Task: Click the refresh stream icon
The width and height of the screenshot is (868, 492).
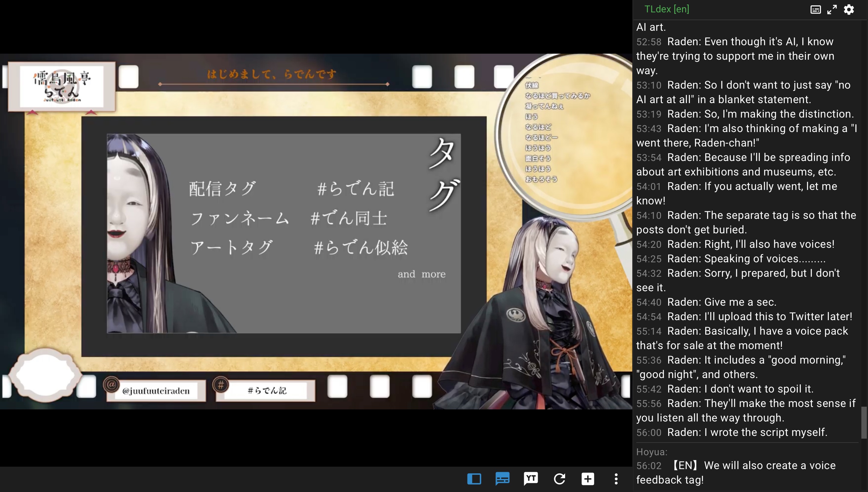Action: pyautogui.click(x=559, y=479)
